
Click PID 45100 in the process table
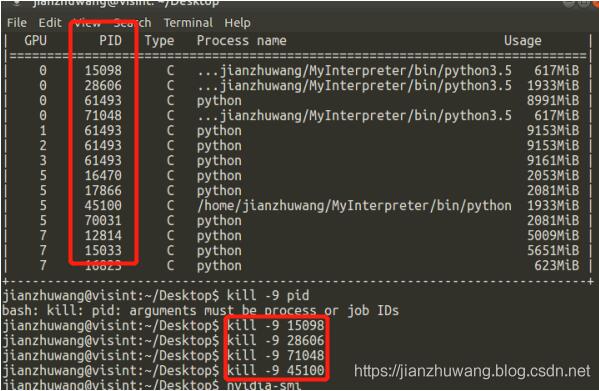click(103, 205)
